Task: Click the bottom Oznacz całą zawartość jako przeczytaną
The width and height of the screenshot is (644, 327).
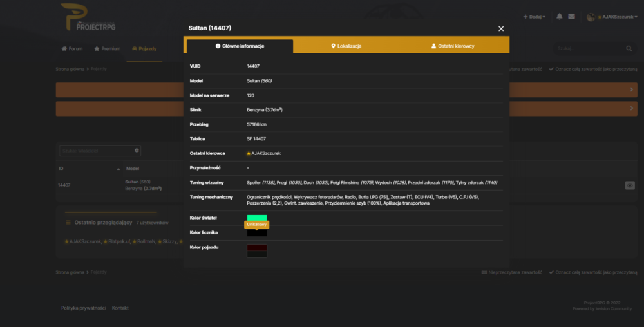Action: tap(593, 272)
